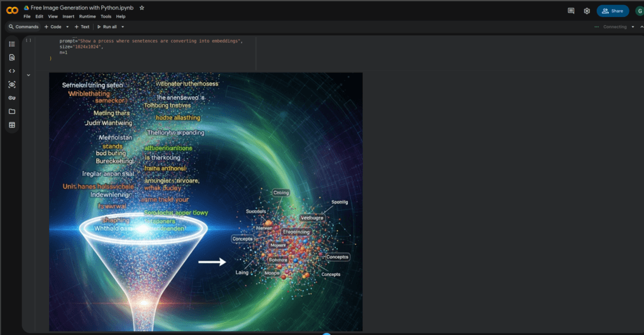Open the Table of contents sidebar icon
This screenshot has width=644, height=335.
click(12, 44)
